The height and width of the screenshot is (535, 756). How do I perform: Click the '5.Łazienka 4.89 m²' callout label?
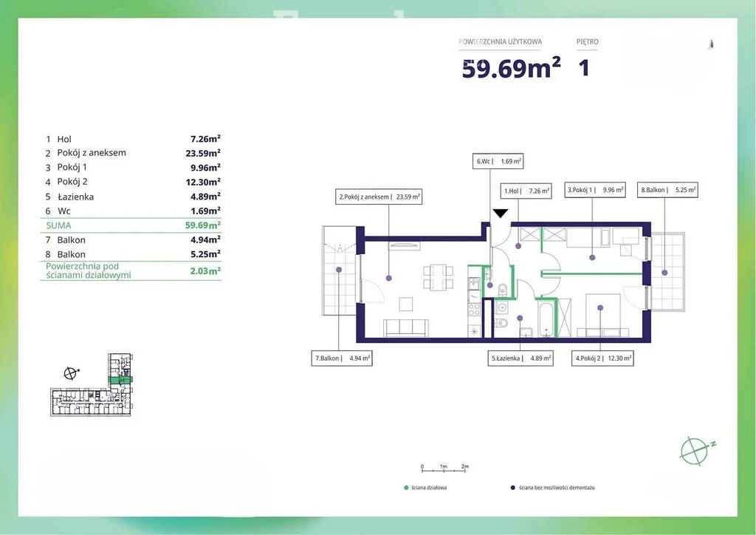[x=520, y=358]
